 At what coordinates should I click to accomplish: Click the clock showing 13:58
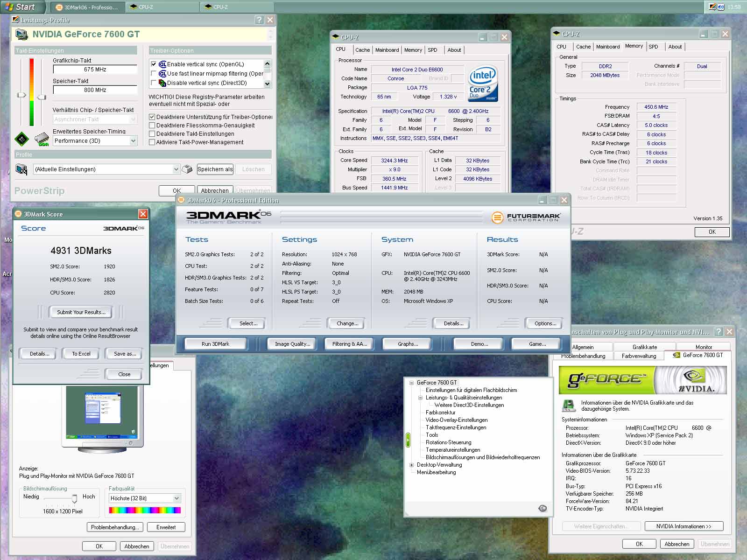tap(733, 7)
